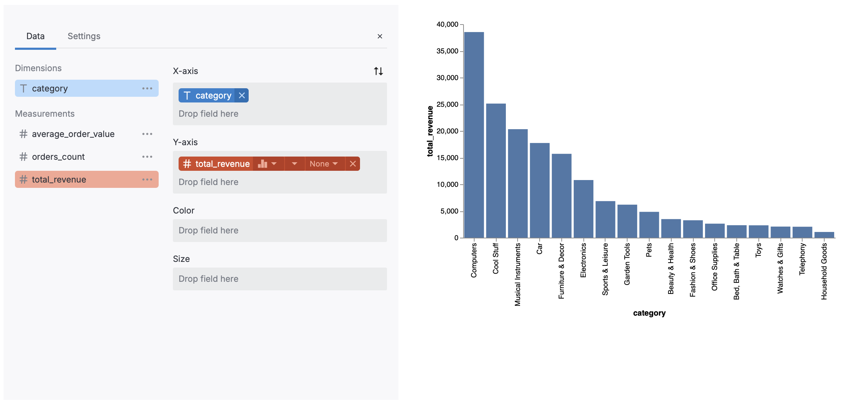The image size is (868, 401).
Task: Close the chart editor panel
Action: click(x=380, y=36)
